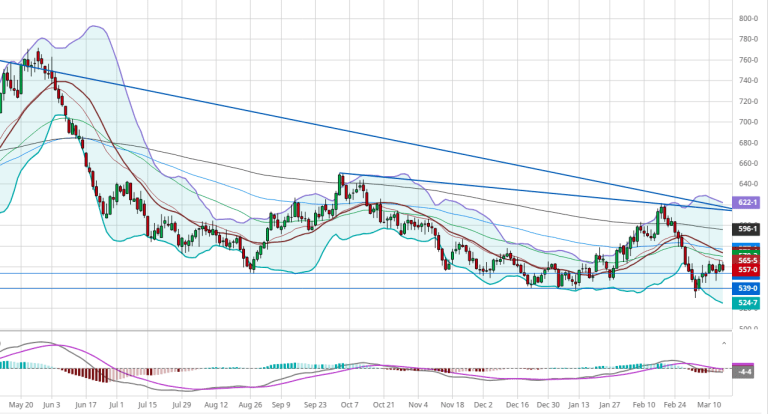Click the late May candlestick high
This screenshot has height=414, width=768.
[x=39, y=53]
